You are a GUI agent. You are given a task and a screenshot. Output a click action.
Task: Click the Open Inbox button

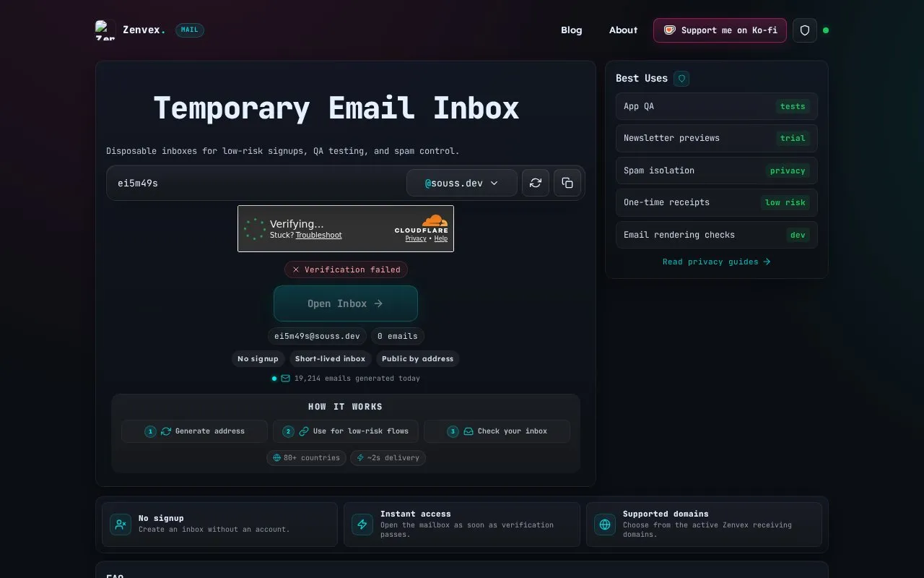[x=346, y=303]
